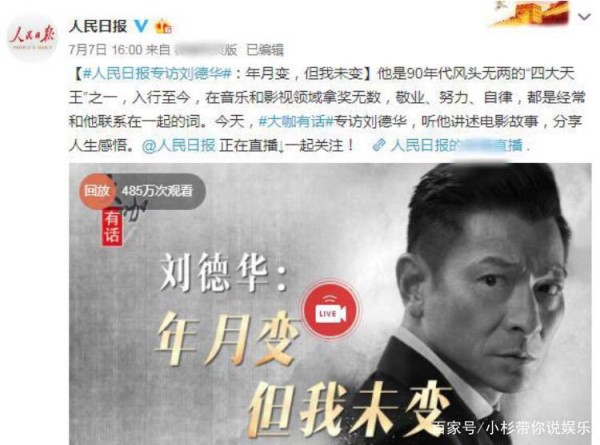Click the People's Daily profile avatar
This screenshot has height=445, width=600.
pyautogui.click(x=32, y=36)
